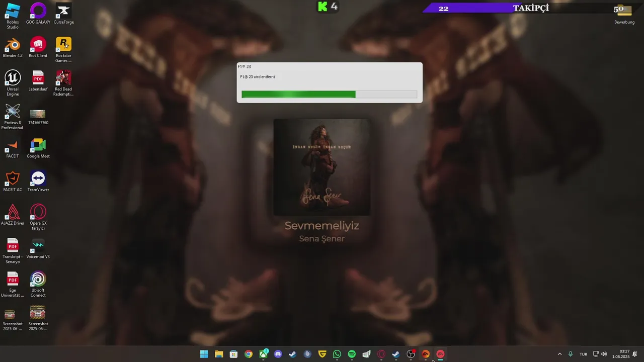Open the notification bell in tray

(635, 354)
